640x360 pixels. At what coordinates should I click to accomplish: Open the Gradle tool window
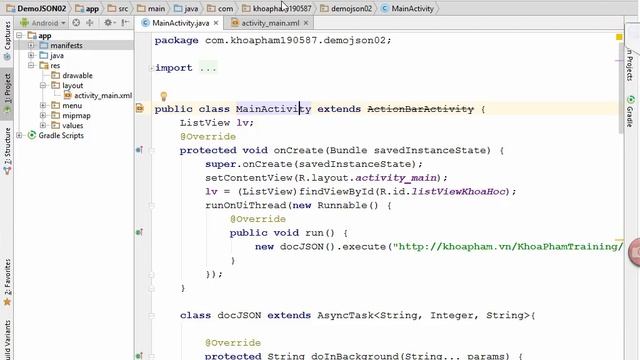(x=631, y=111)
